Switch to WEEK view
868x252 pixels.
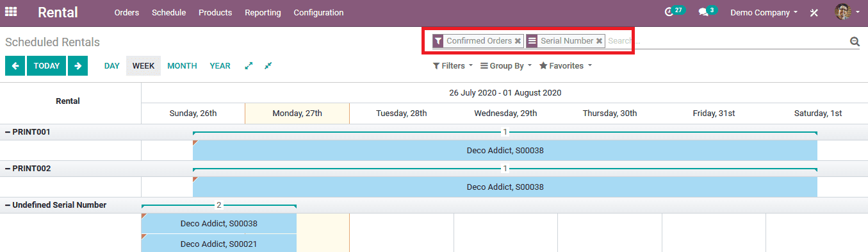coord(143,65)
